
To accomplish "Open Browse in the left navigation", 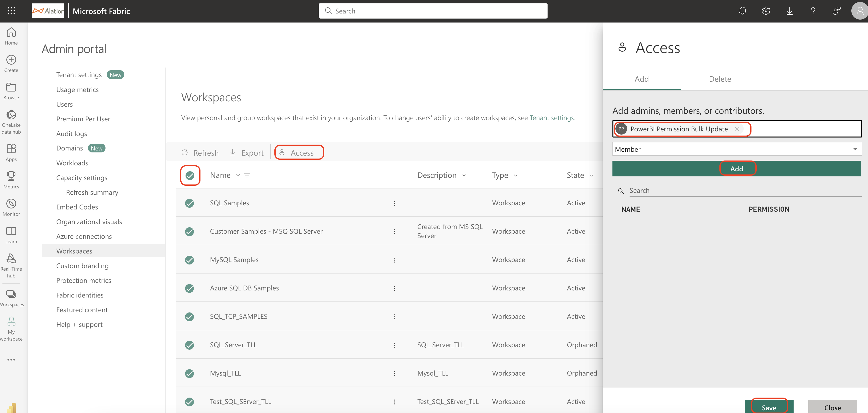I will [11, 91].
